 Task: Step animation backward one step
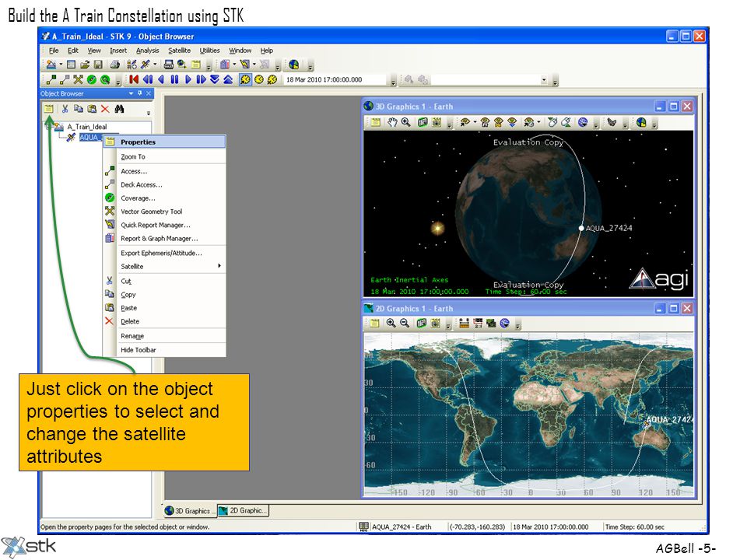(148, 79)
